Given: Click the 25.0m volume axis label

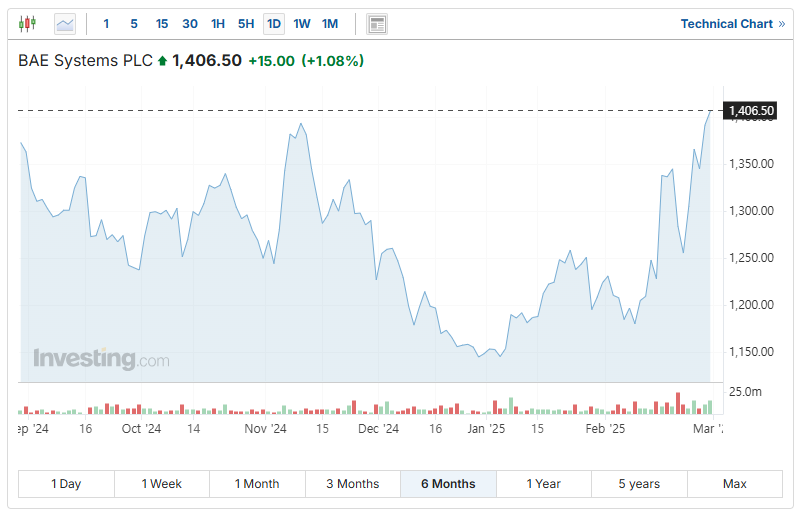Looking at the screenshot, I should pos(745,392).
